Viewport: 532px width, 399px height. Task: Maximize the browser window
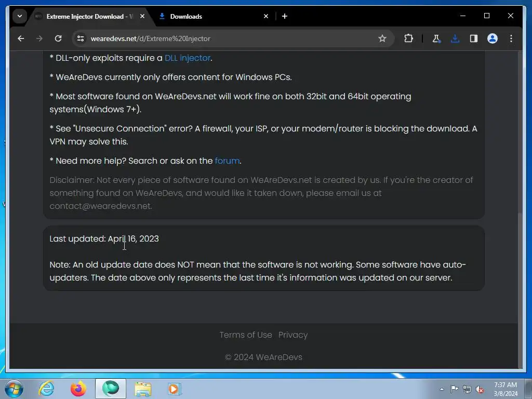(x=486, y=16)
